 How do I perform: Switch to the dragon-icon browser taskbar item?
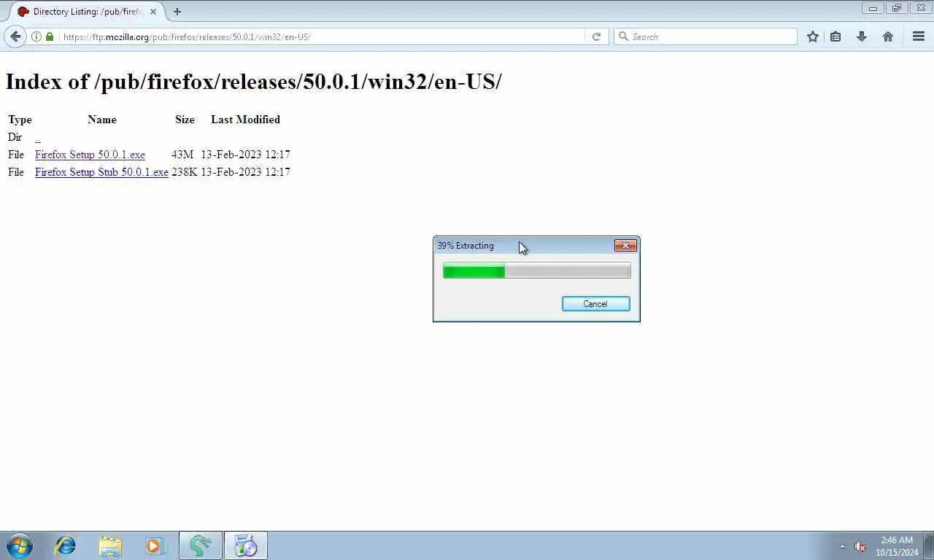[x=200, y=545]
